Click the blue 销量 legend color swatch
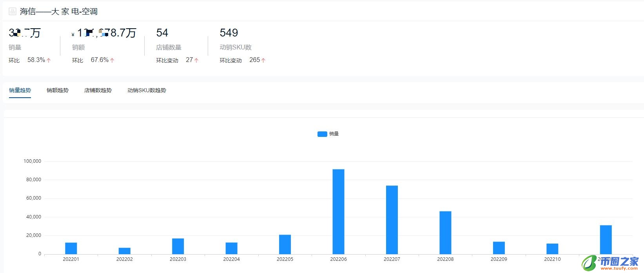Image resolution: width=644 pixels, height=273 pixels. [322, 134]
